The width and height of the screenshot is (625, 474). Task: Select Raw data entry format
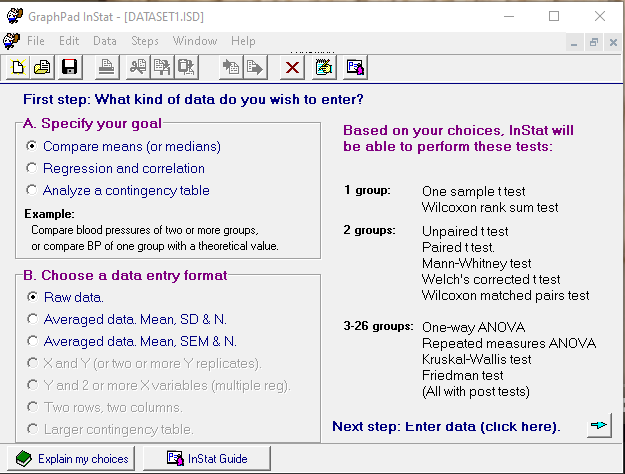pos(32,297)
